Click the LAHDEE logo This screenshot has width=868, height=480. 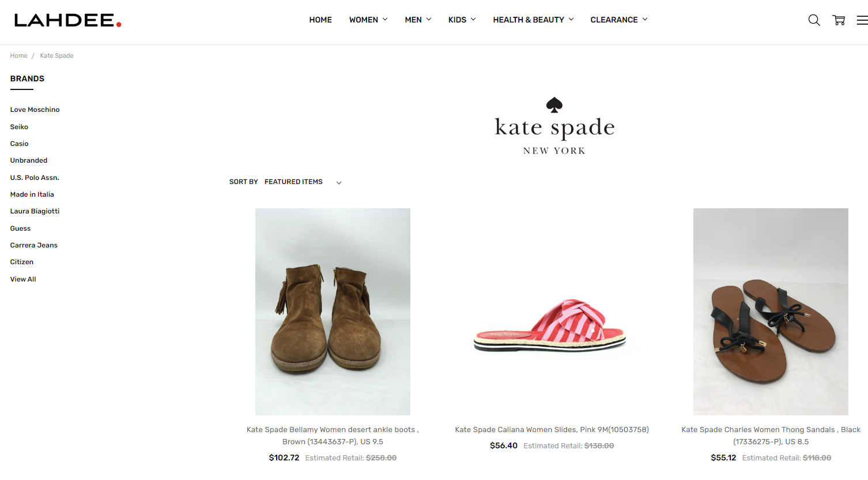pos(68,21)
